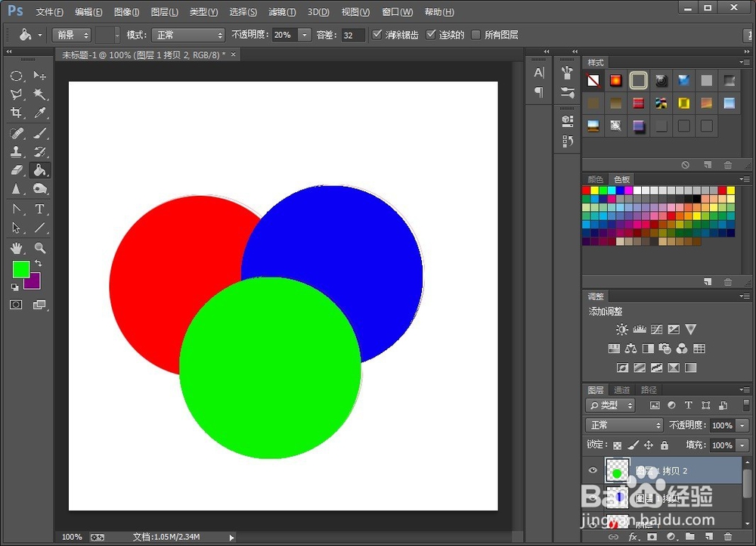756x546 pixels.
Task: Select the Horizontal Type tool
Action: click(x=39, y=209)
